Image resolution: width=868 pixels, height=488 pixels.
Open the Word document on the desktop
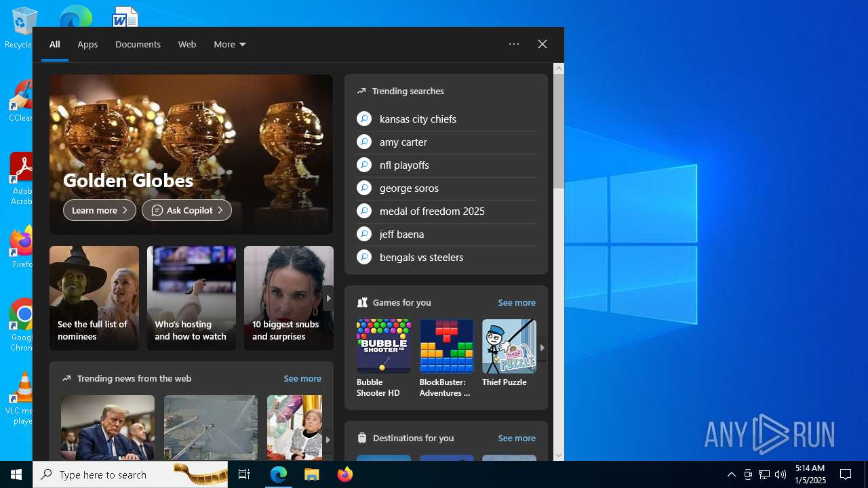click(125, 16)
